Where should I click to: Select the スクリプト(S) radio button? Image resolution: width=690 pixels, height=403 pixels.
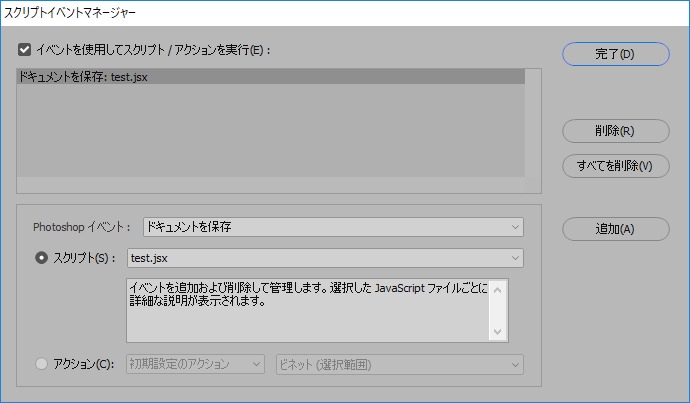pos(41,258)
